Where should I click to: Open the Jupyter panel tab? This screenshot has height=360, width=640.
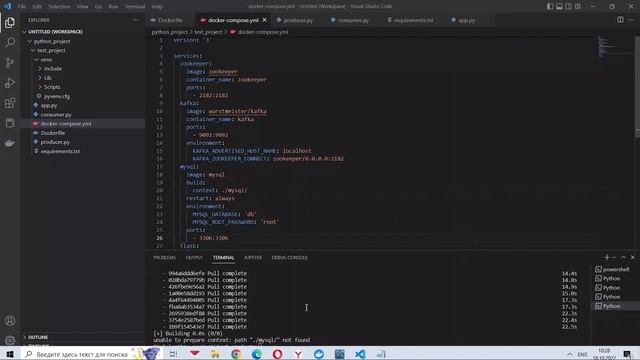click(x=253, y=258)
